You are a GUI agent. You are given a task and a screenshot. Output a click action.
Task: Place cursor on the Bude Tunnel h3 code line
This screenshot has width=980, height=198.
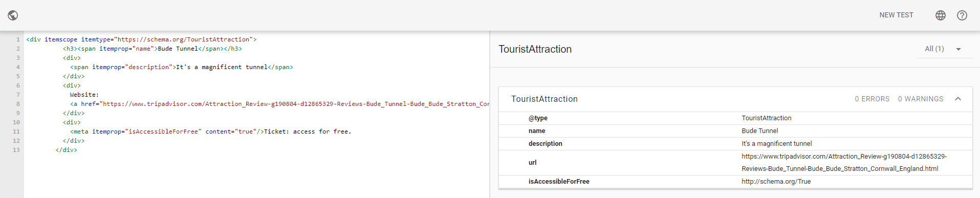click(153, 49)
